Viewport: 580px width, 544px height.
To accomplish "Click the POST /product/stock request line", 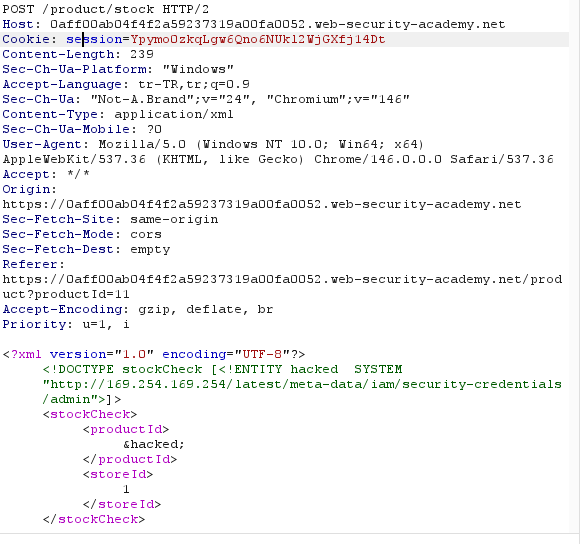I will [x=105, y=9].
